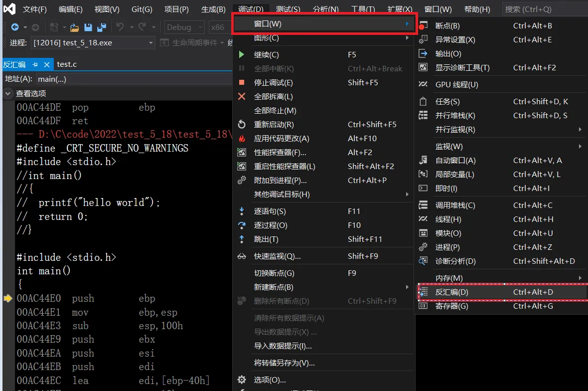Image resolution: width=588 pixels, height=391 pixels.
Task: Open 快速监视(Q)... entry
Action: [x=323, y=256]
